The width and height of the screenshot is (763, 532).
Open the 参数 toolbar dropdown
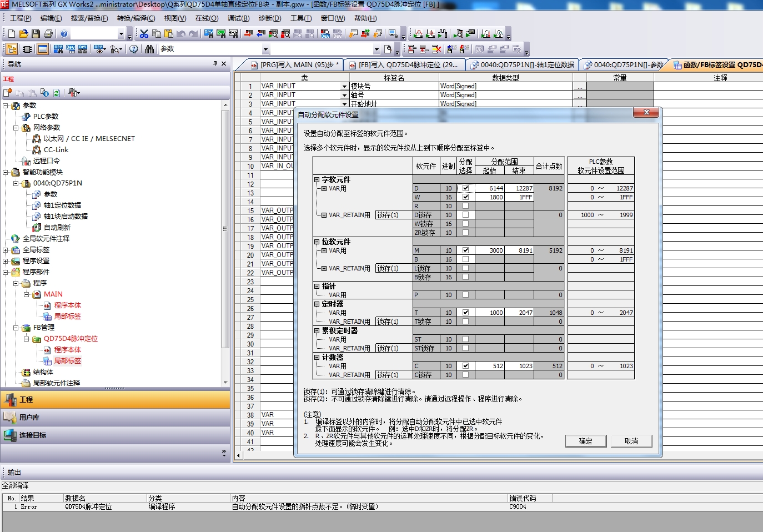tap(265, 49)
